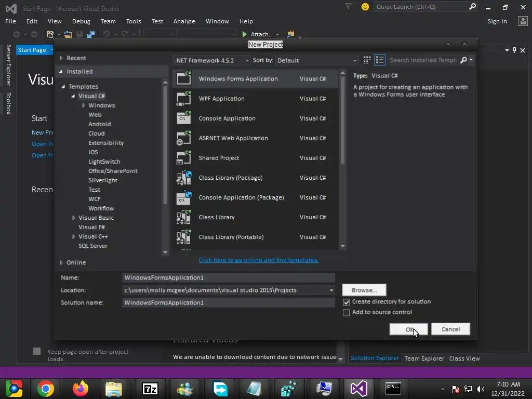Select the Visual F# tree item
Image resolution: width=532 pixels, height=399 pixels.
[91, 227]
